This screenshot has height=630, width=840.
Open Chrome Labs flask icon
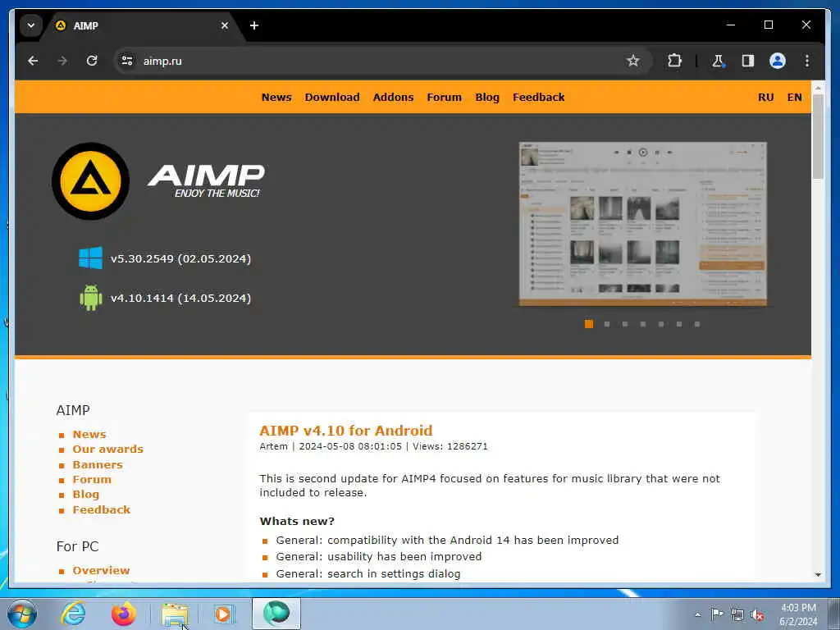tap(718, 61)
